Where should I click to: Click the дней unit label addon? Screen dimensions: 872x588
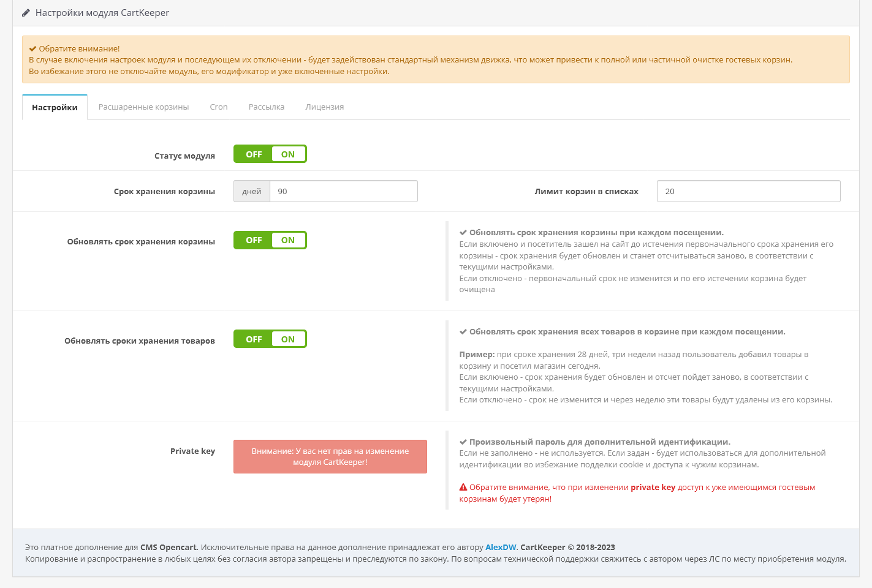(x=252, y=192)
